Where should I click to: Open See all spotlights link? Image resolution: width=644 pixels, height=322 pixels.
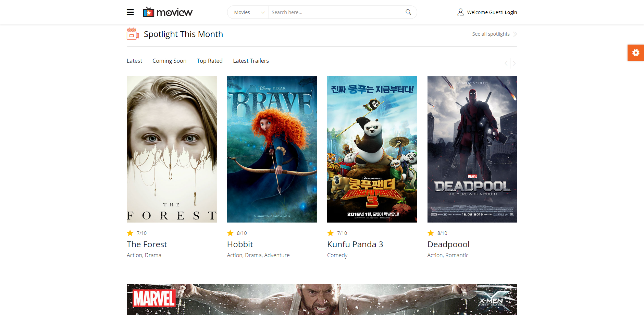(x=491, y=34)
